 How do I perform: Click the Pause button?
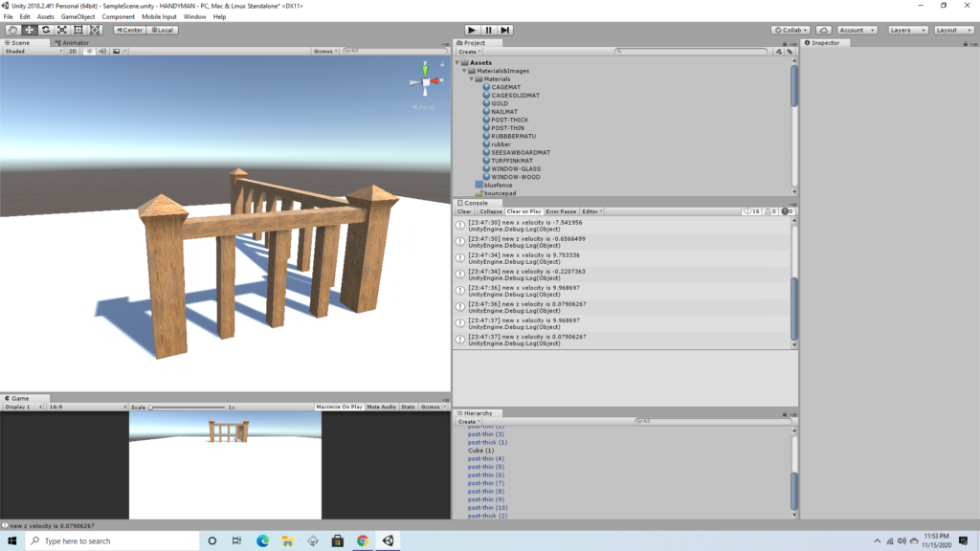488,31
